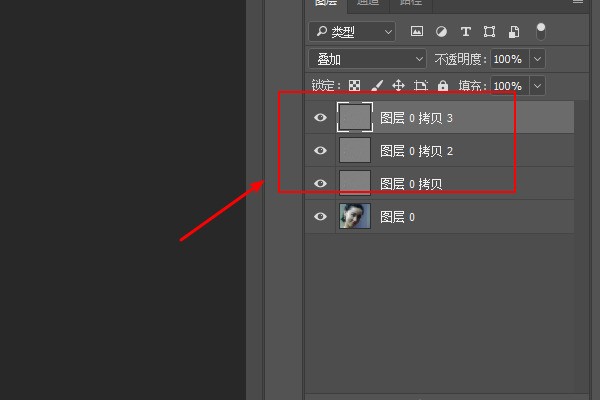The width and height of the screenshot is (600, 400).
Task: Select the 图层 0 portrait thumbnail
Action: tap(355, 216)
